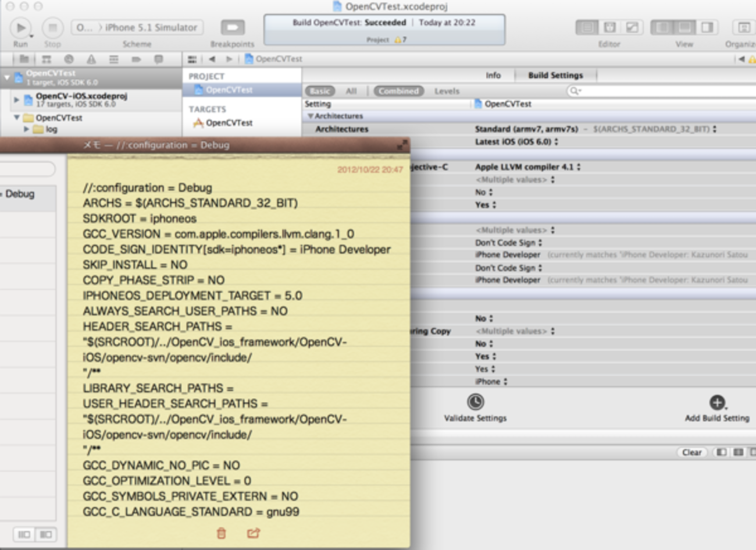The width and height of the screenshot is (756, 550).
Task: Toggle the Debug area view button
Action: click(x=684, y=27)
